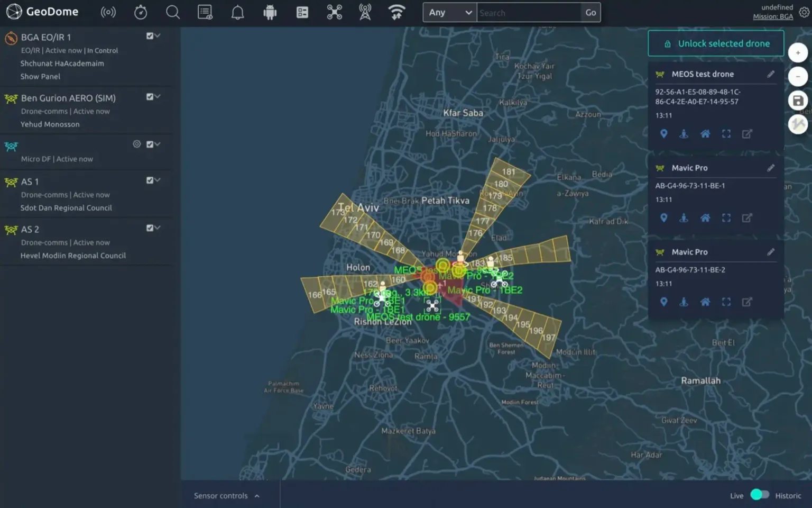Click the radio tower antenna icon
The image size is (812, 508).
pyautogui.click(x=365, y=12)
